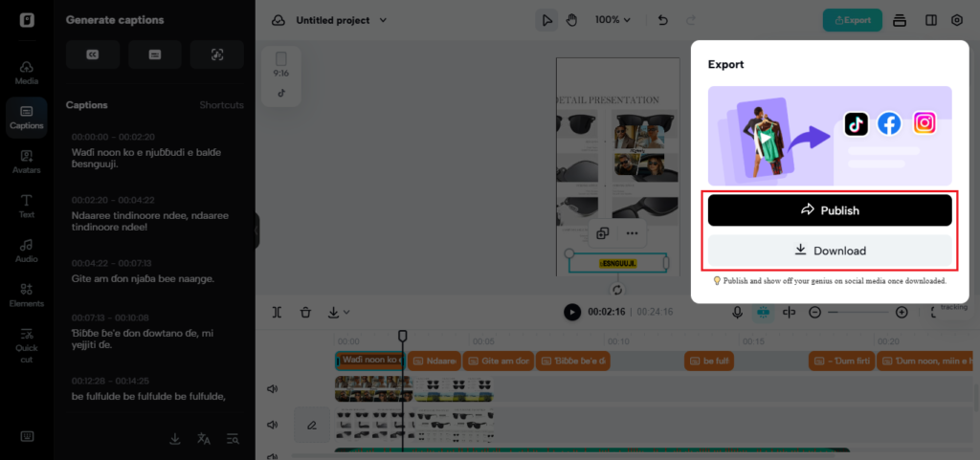Switch to the Avatars sidebar tab

click(x=27, y=162)
